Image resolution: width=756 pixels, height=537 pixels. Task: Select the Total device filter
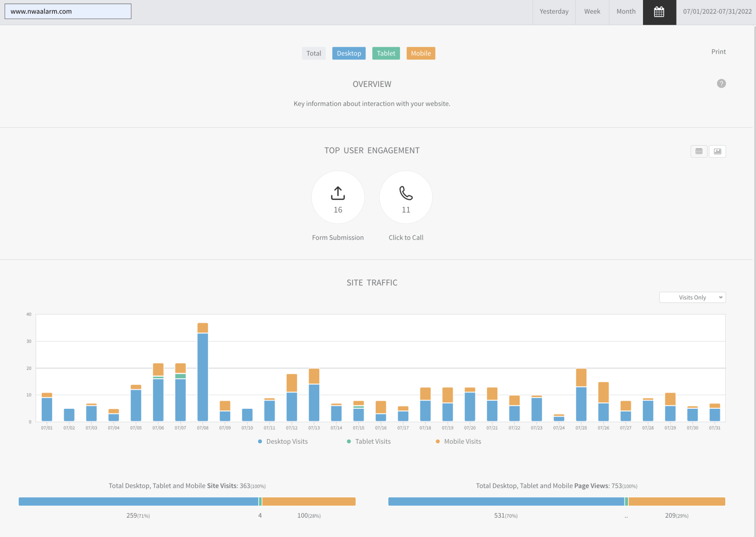[x=313, y=54]
